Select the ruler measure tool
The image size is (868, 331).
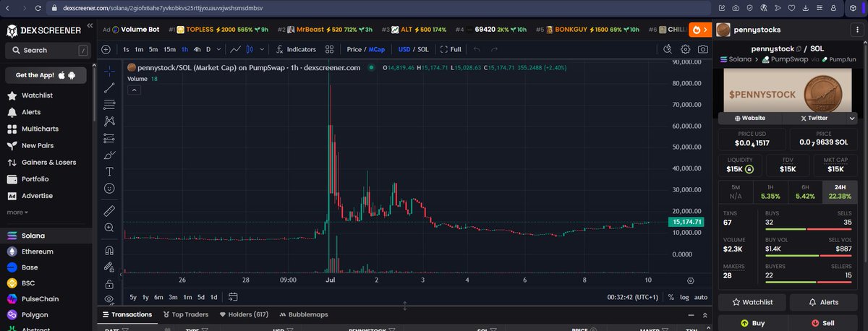[x=109, y=211]
